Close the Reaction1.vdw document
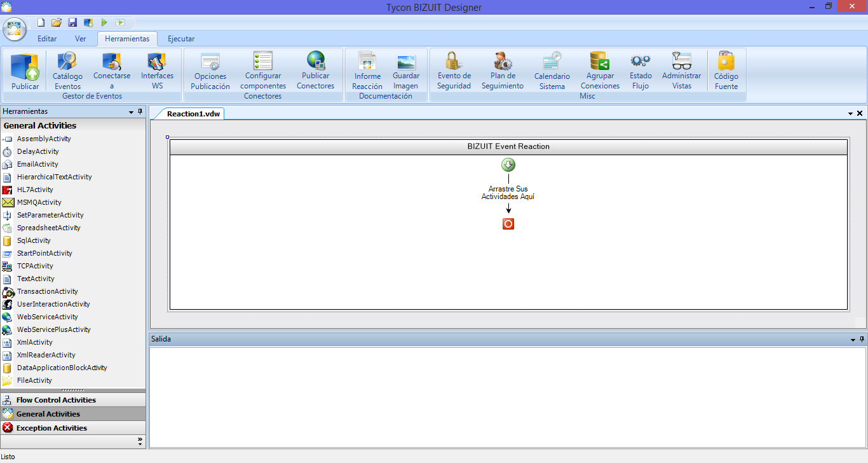The width and height of the screenshot is (868, 463). 860,113
